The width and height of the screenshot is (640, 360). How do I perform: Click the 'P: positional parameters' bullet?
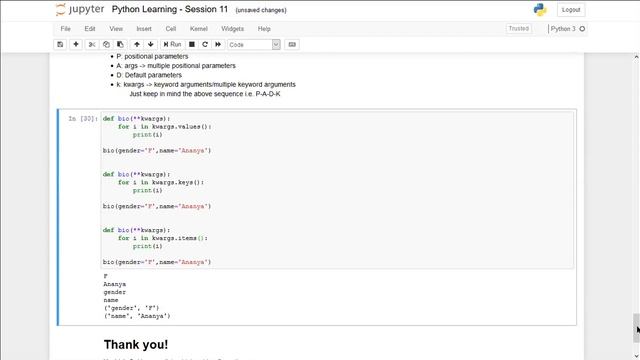click(152, 56)
